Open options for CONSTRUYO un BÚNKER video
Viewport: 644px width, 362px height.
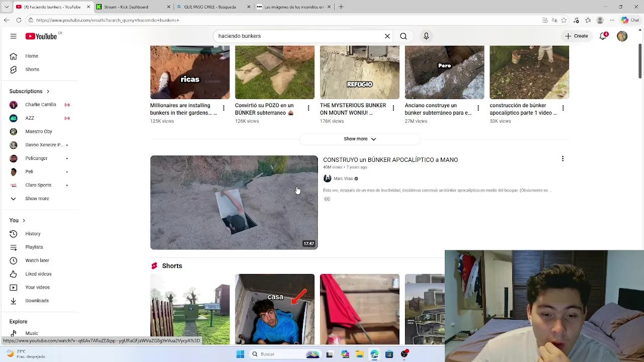click(x=562, y=159)
